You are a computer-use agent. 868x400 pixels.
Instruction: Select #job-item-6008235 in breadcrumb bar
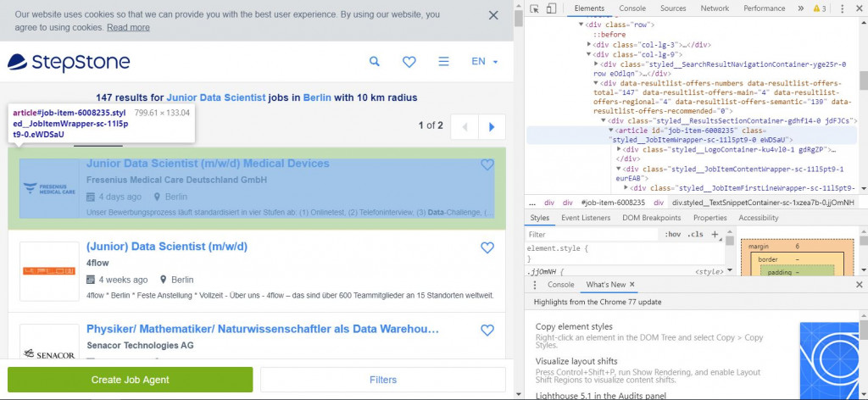pos(613,203)
